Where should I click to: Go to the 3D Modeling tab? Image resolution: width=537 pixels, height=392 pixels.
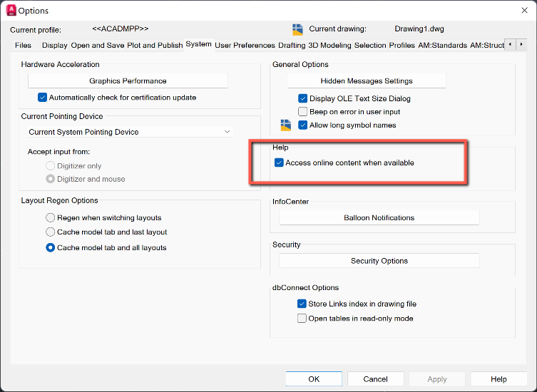click(x=329, y=46)
